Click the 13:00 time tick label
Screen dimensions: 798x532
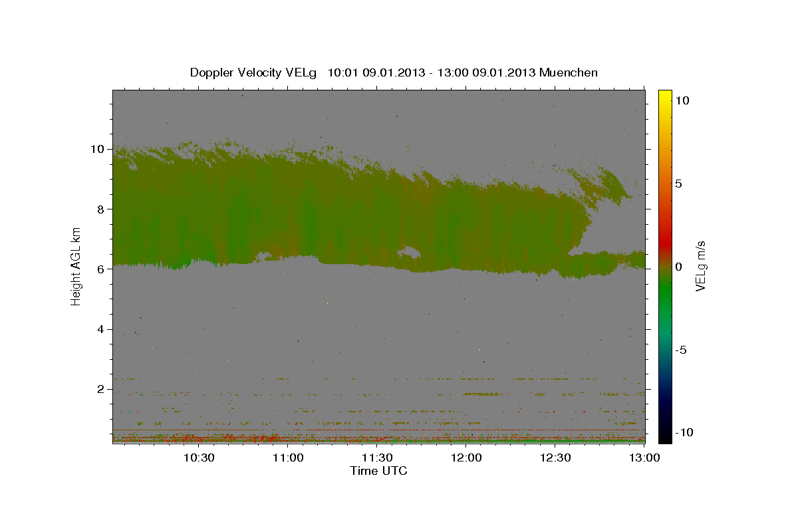(x=644, y=458)
